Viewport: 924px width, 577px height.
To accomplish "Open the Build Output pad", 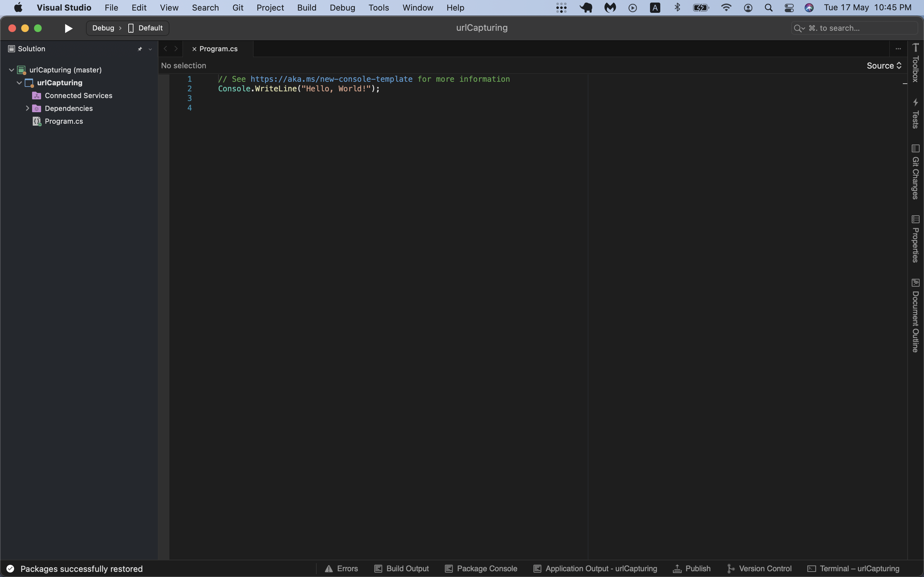I will click(x=402, y=568).
